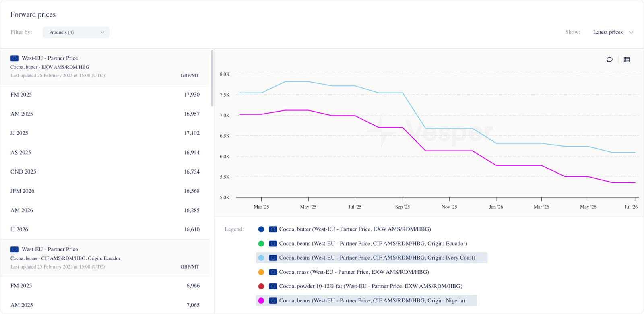
Task: Hide the Cocoa beans Ivory Coast series
Action: 377,258
